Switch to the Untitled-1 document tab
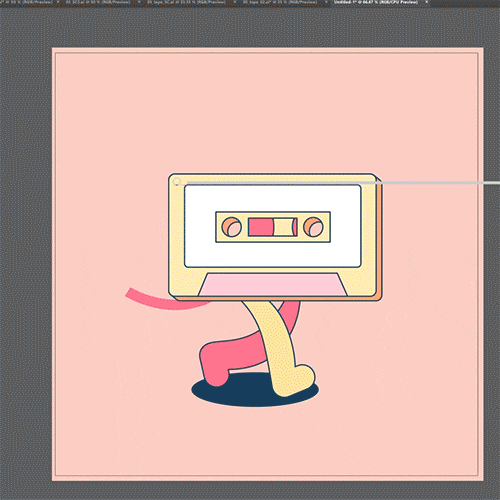The height and width of the screenshot is (500, 500). coord(376,2)
